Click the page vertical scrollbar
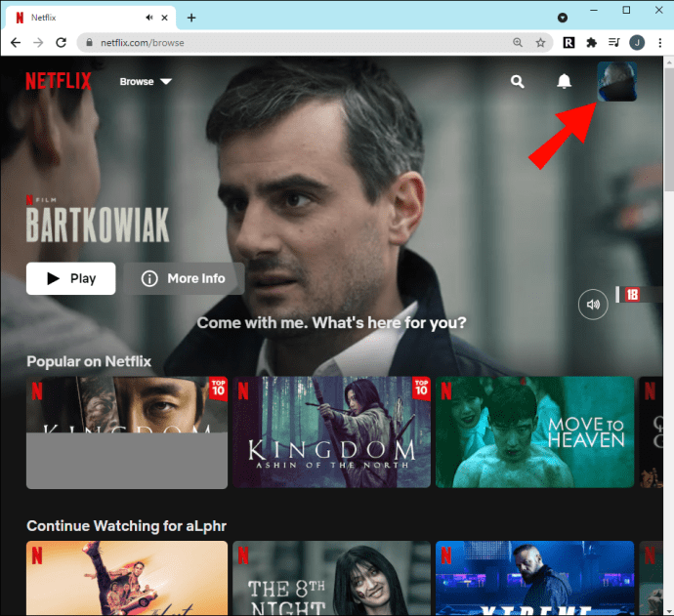 pyautogui.click(x=669, y=335)
